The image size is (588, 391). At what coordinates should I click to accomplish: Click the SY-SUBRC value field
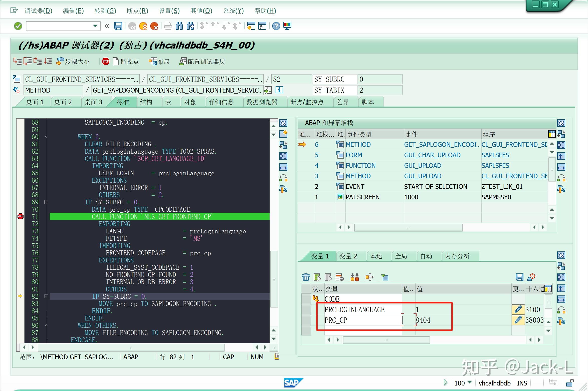(x=380, y=79)
